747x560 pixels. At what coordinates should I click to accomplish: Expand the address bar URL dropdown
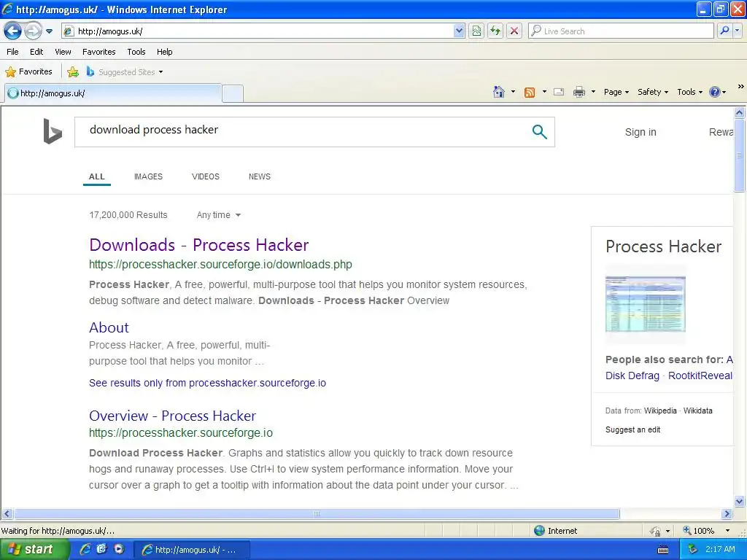tap(459, 31)
